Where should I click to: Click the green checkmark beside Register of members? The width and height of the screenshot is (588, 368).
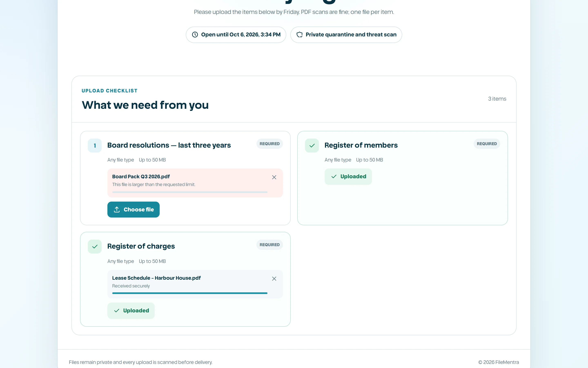click(x=312, y=146)
